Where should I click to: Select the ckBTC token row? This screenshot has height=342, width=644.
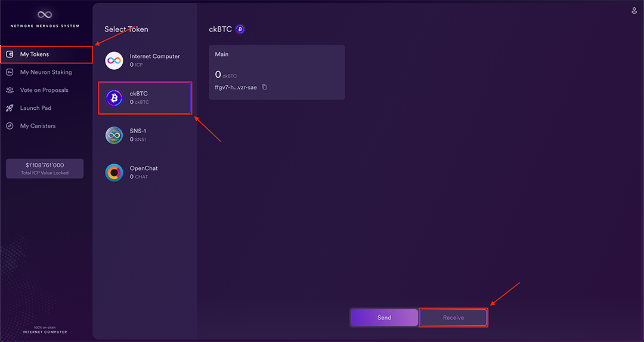[145, 98]
